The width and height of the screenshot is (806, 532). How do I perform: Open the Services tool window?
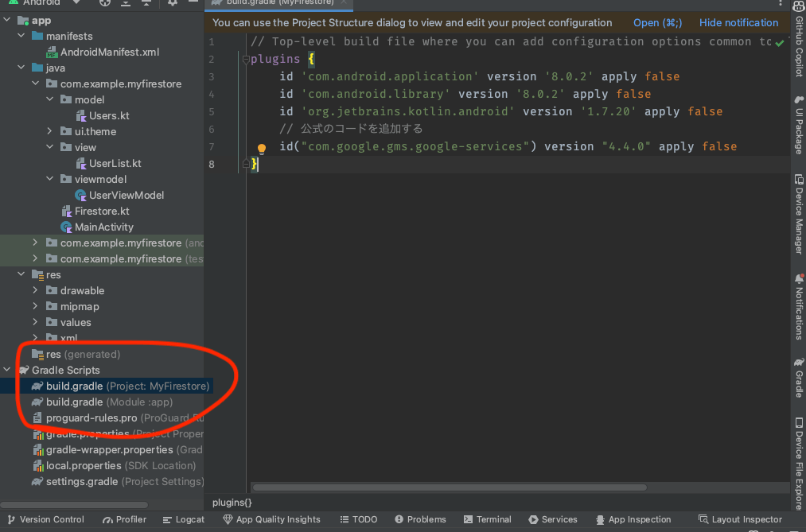tap(553, 520)
